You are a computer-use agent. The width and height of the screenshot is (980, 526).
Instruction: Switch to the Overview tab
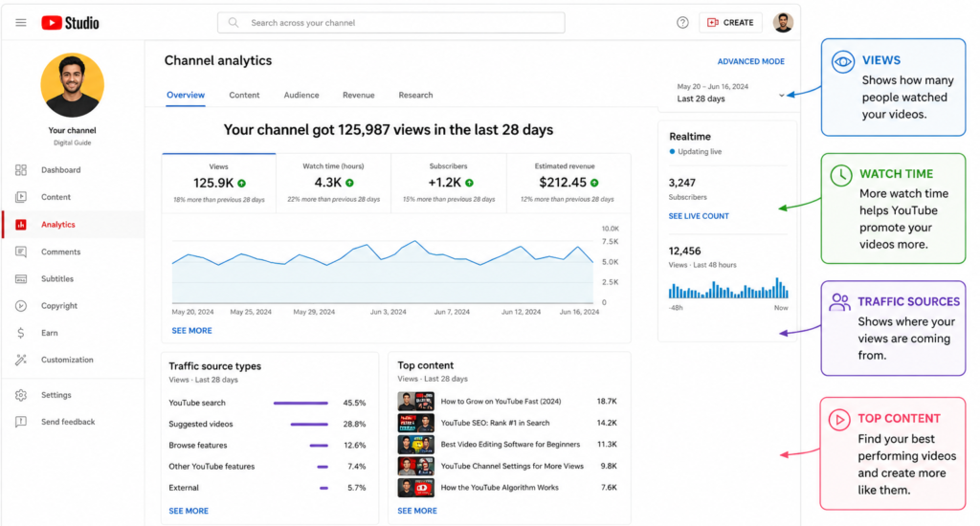(185, 95)
